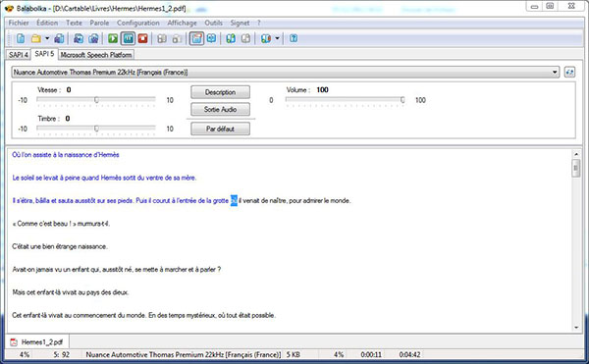Start reading aloud with green play button
The width and height of the screenshot is (589, 364).
(113, 38)
